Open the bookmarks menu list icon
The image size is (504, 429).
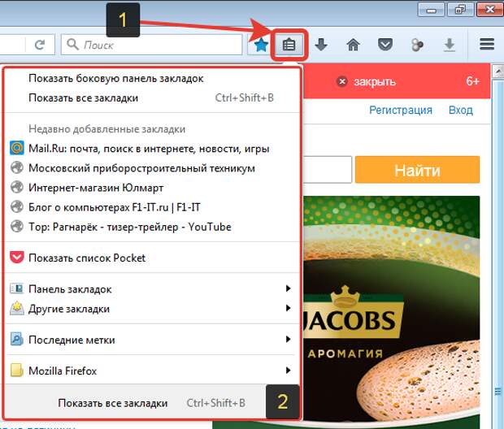[x=289, y=45]
